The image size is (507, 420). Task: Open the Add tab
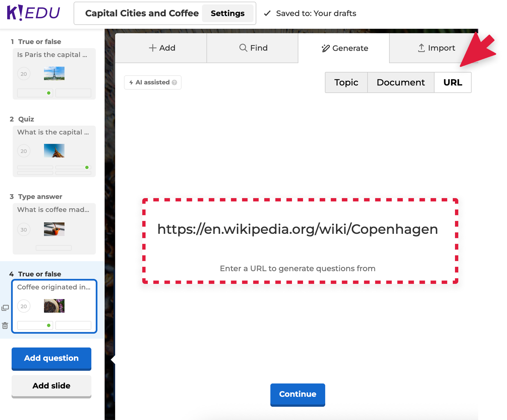pos(162,48)
